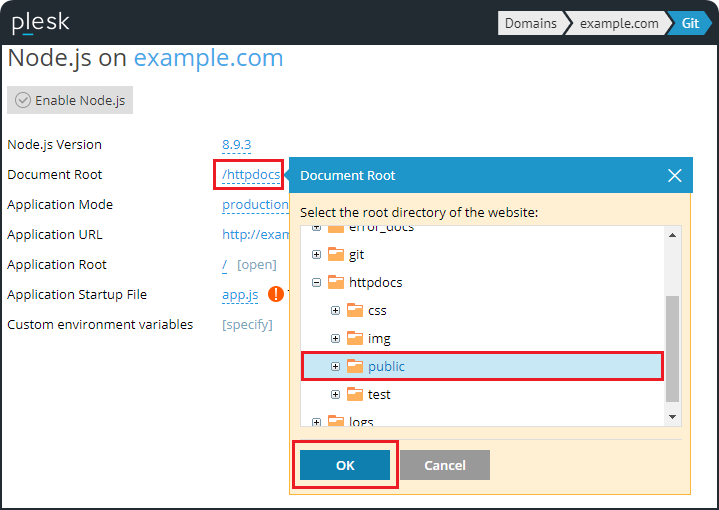Select the test directory label

[379, 394]
